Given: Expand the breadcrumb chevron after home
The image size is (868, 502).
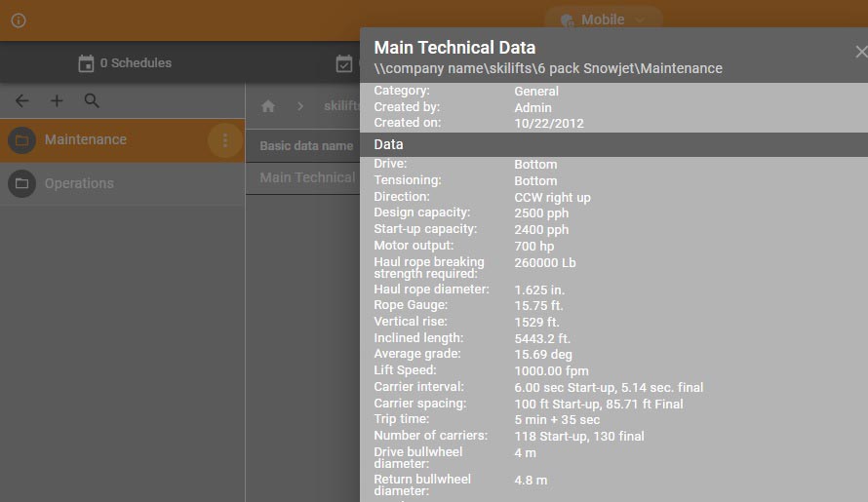Looking at the screenshot, I should (301, 106).
